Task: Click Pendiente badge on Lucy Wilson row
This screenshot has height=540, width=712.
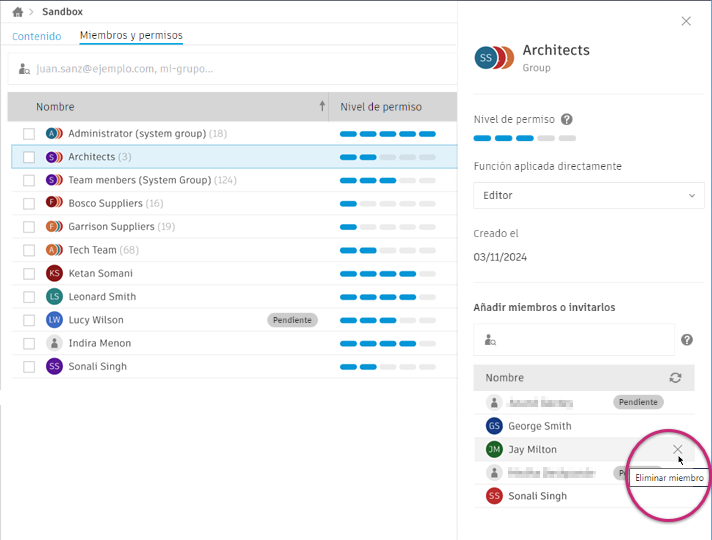Action: tap(292, 320)
